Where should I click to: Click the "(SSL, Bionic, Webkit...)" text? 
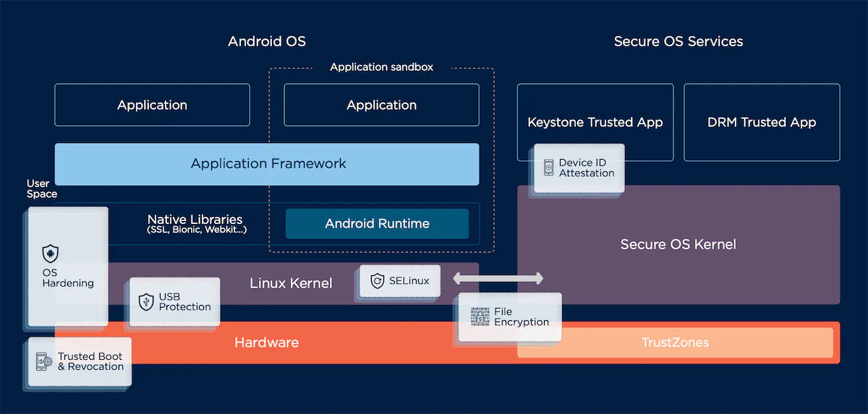pyautogui.click(x=197, y=230)
